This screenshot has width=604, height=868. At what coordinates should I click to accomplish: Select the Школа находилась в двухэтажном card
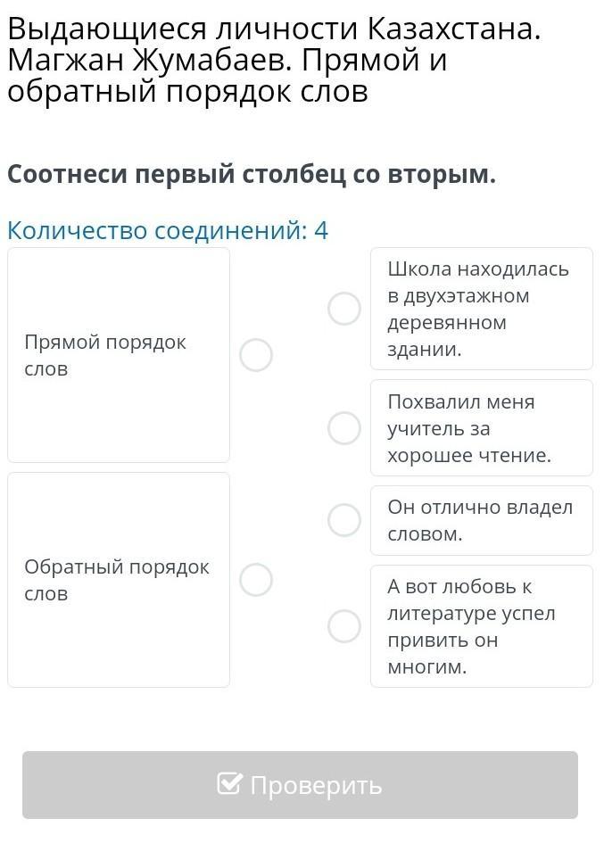pos(481,309)
